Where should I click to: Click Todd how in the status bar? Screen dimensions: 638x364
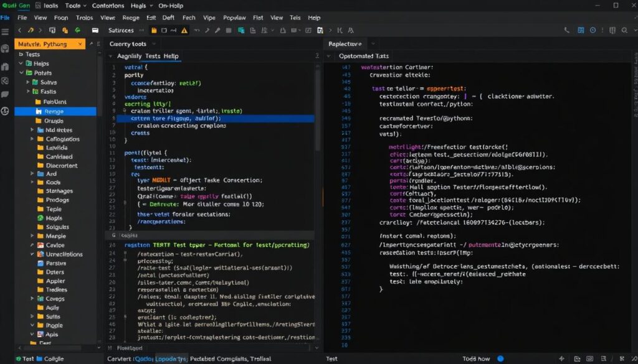pos(476,359)
